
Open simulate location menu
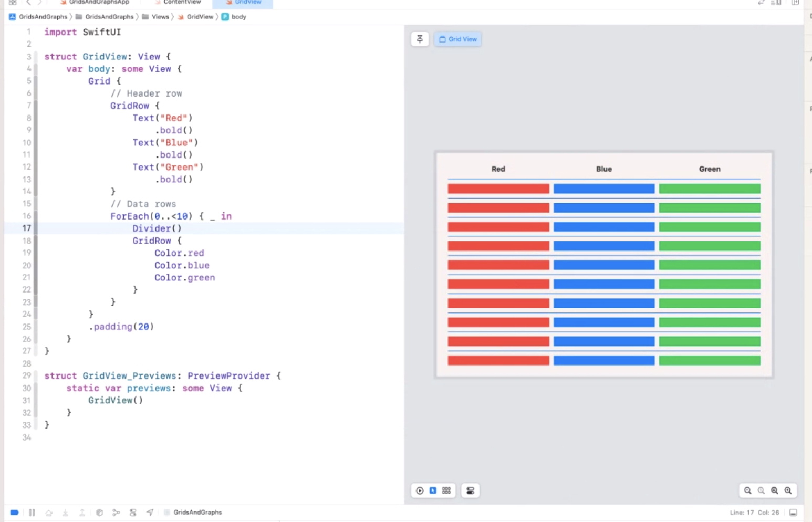[x=150, y=513]
